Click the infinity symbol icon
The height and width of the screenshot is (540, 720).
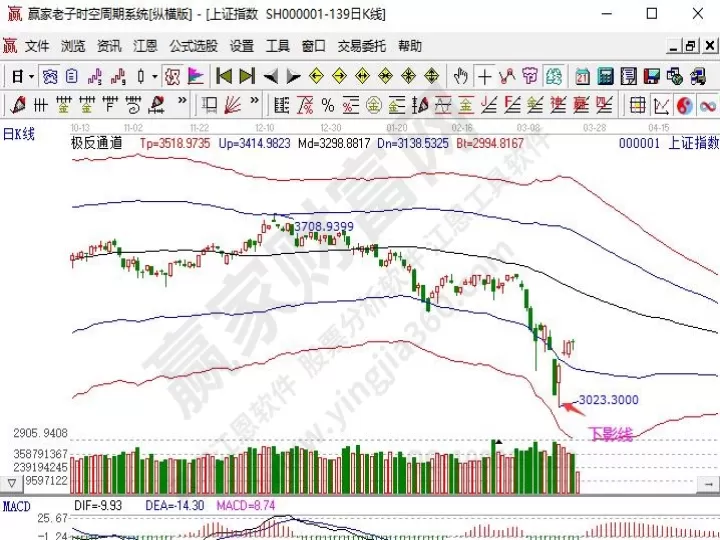(708, 106)
